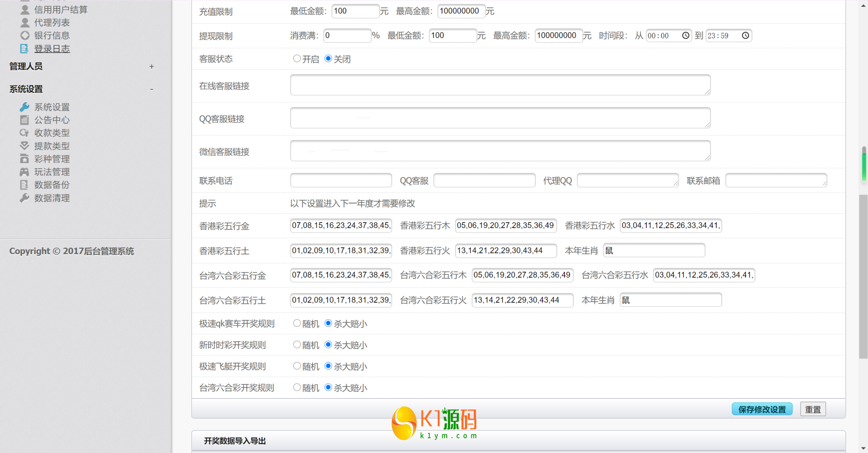
Task: Click the 玩法管理 gamepad icon
Action: click(x=25, y=172)
